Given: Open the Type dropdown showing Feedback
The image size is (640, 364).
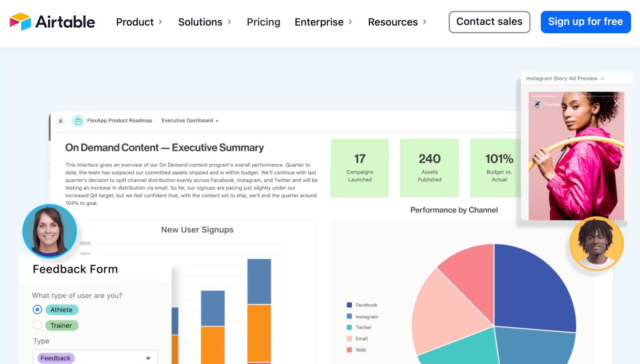Looking at the screenshot, I should (95, 358).
